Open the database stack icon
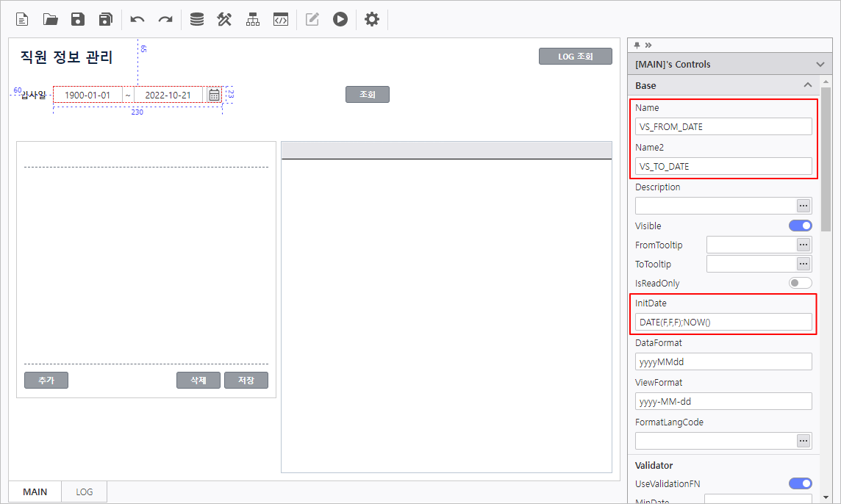This screenshot has width=841, height=504. (x=197, y=19)
